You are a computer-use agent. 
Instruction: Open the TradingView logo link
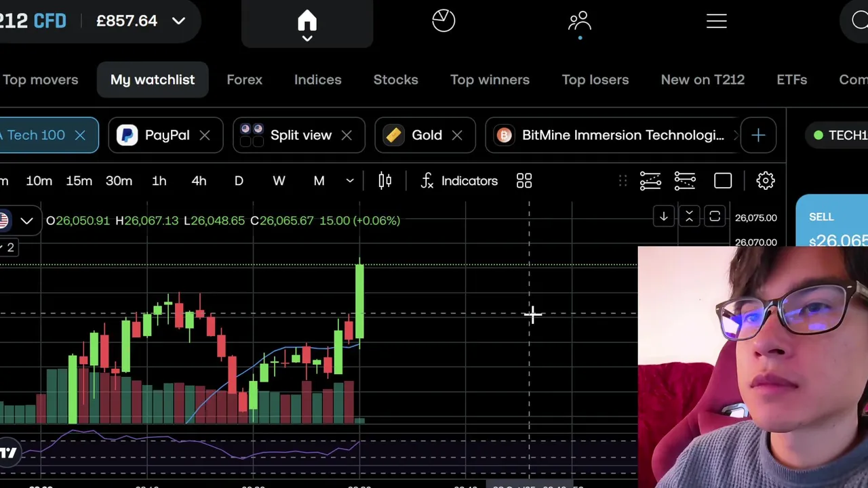[x=9, y=453]
